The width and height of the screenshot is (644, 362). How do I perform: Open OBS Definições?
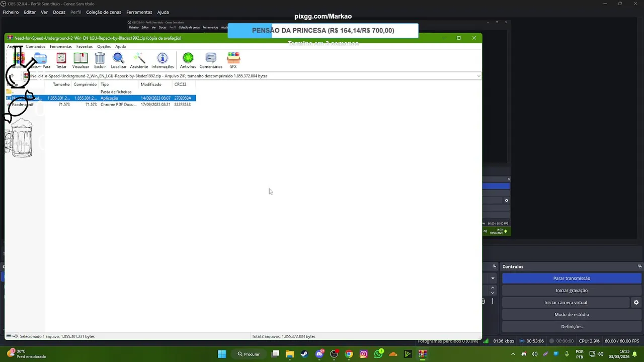pyautogui.click(x=572, y=326)
